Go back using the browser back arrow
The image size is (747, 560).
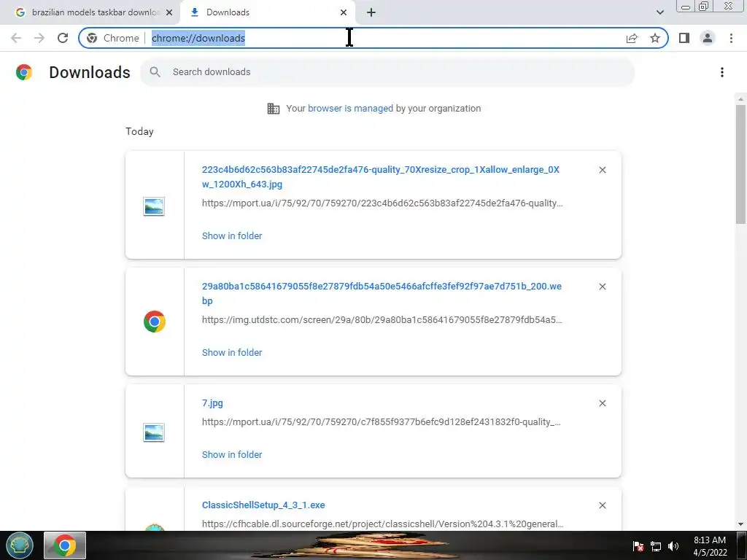pos(16,38)
